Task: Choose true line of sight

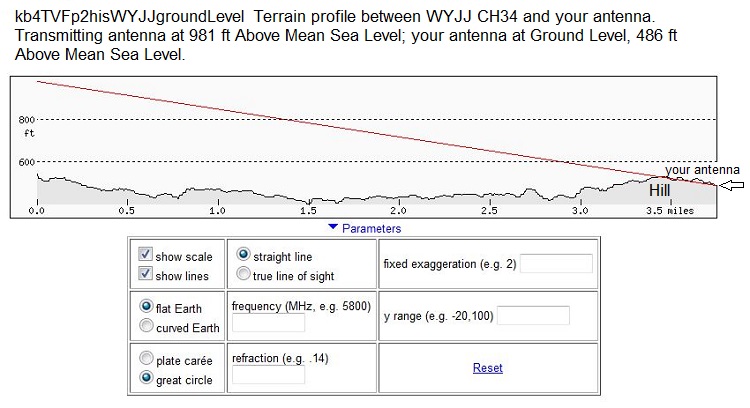Action: 242,275
